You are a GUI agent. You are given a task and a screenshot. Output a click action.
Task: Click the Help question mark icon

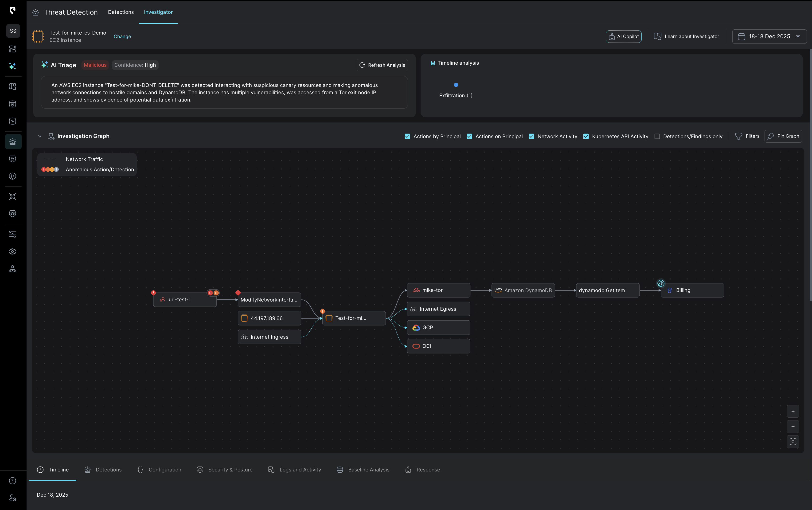coord(12,480)
